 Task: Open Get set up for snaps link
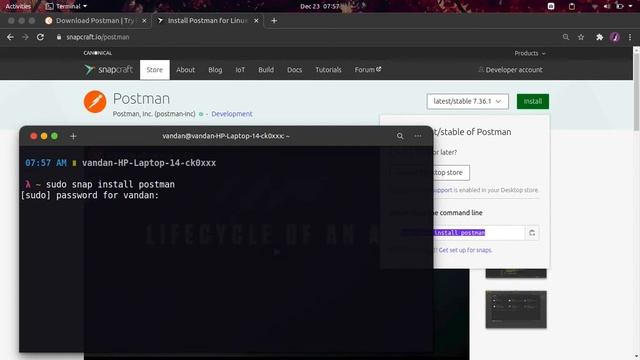click(465, 250)
